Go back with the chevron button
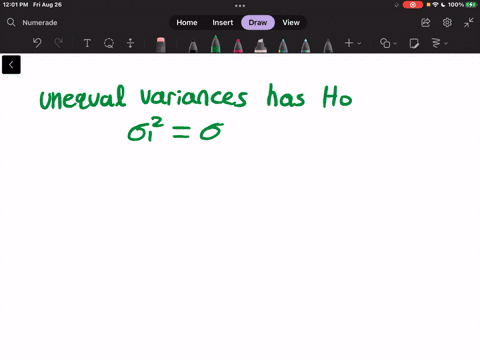 click(x=11, y=65)
